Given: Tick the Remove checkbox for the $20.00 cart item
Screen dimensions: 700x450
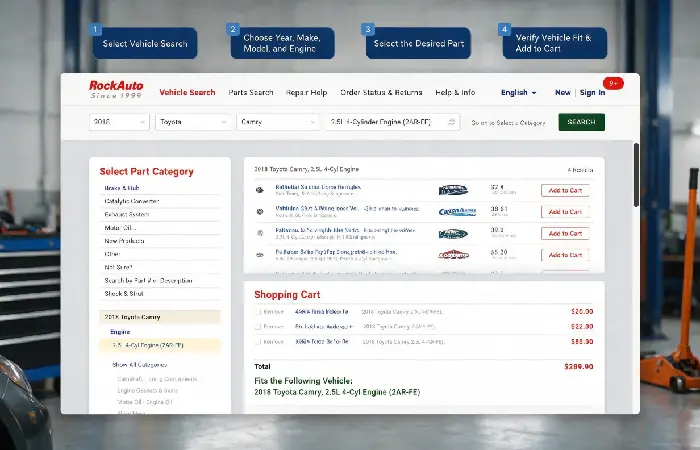Looking at the screenshot, I should (x=258, y=312).
